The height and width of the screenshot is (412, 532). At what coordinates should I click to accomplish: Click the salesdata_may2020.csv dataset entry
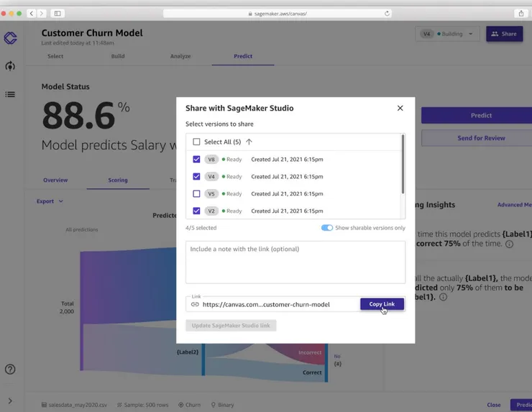[x=74, y=405]
